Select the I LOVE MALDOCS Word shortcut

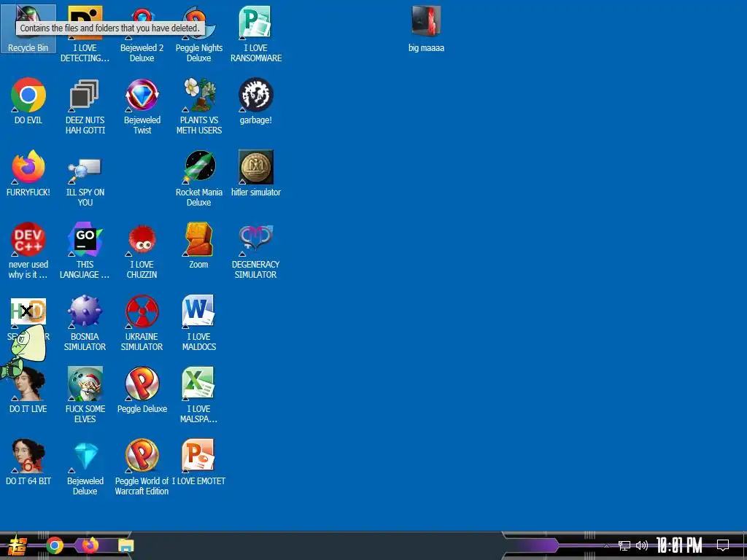point(198,323)
